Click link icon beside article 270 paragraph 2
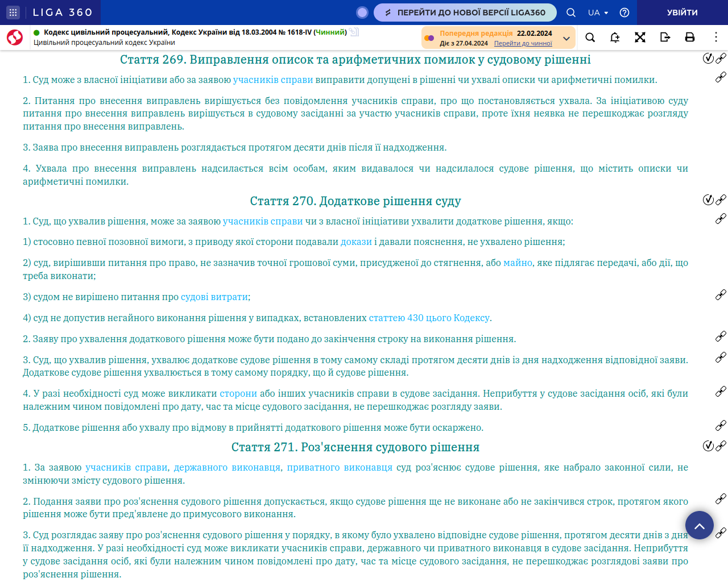This screenshot has height=582, width=728. (721, 336)
